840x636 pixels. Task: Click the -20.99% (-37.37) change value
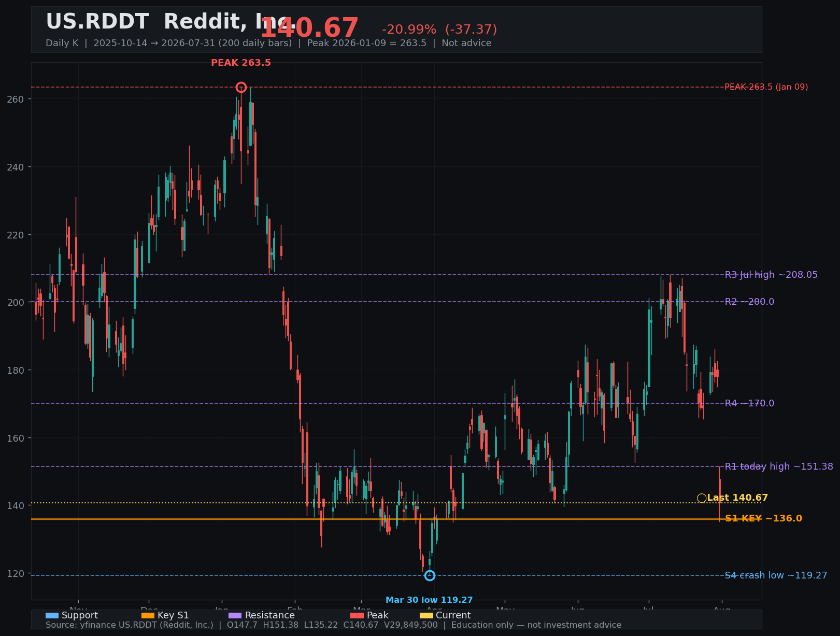tap(439, 30)
